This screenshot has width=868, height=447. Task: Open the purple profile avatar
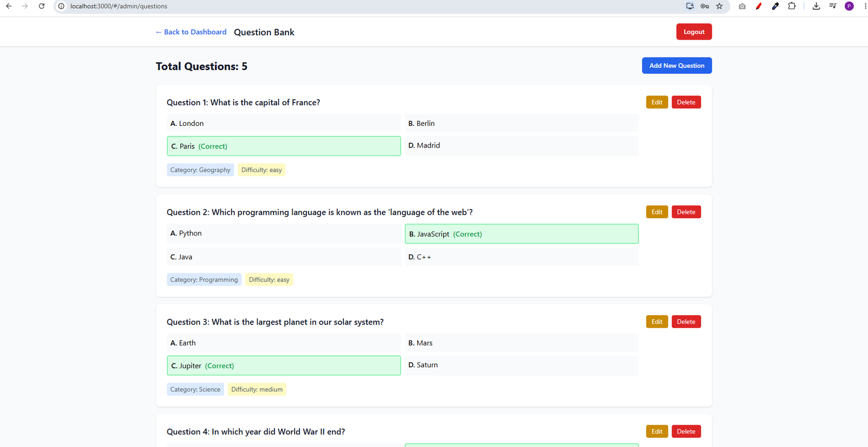point(850,6)
